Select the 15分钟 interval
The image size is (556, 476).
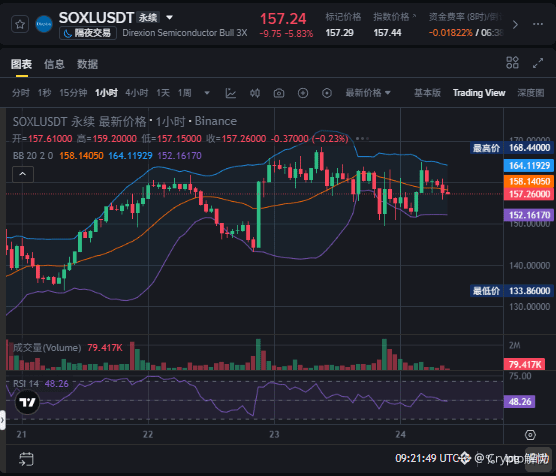pos(73,93)
